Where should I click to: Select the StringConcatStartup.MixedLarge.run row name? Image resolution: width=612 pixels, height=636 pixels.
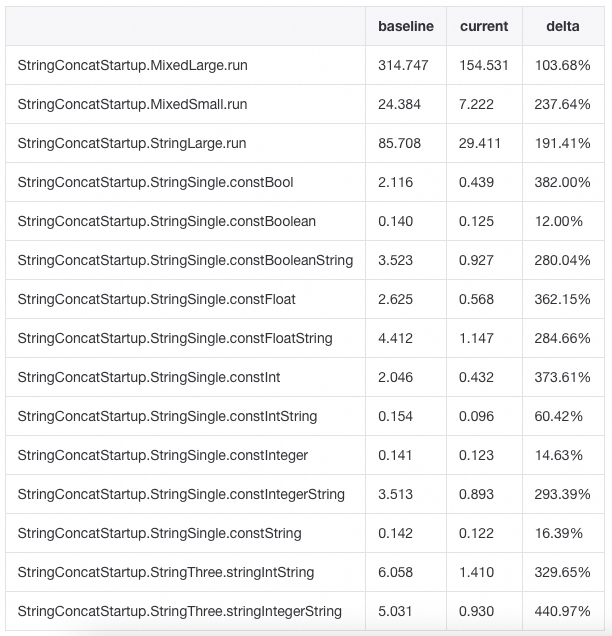tap(133, 65)
